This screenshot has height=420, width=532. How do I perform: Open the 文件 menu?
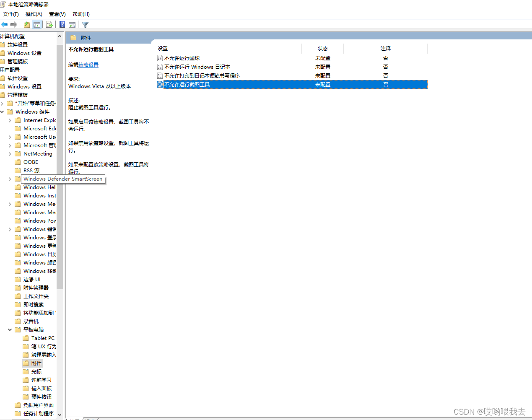[x=10, y=14]
